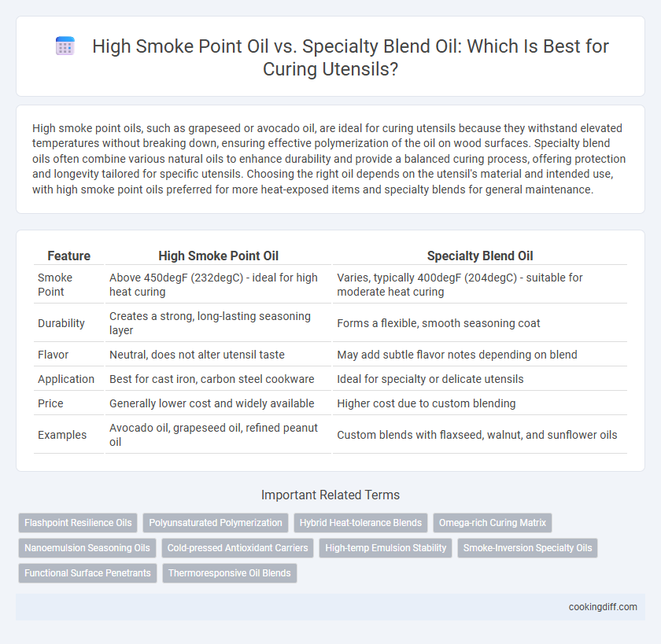Screen dimensions: 661x644
Task: Click the Omega-rich Curing Matrix tag
Action: click(x=493, y=523)
